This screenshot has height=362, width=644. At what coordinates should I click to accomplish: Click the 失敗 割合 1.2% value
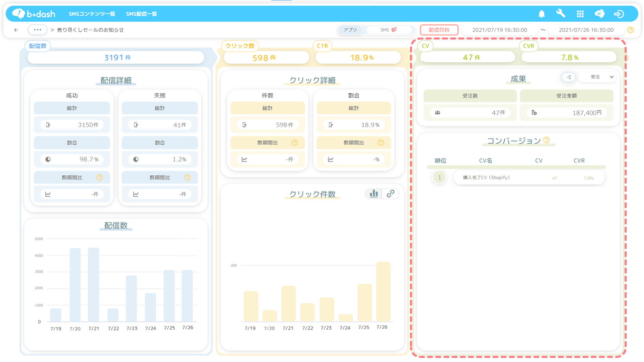[x=160, y=159]
